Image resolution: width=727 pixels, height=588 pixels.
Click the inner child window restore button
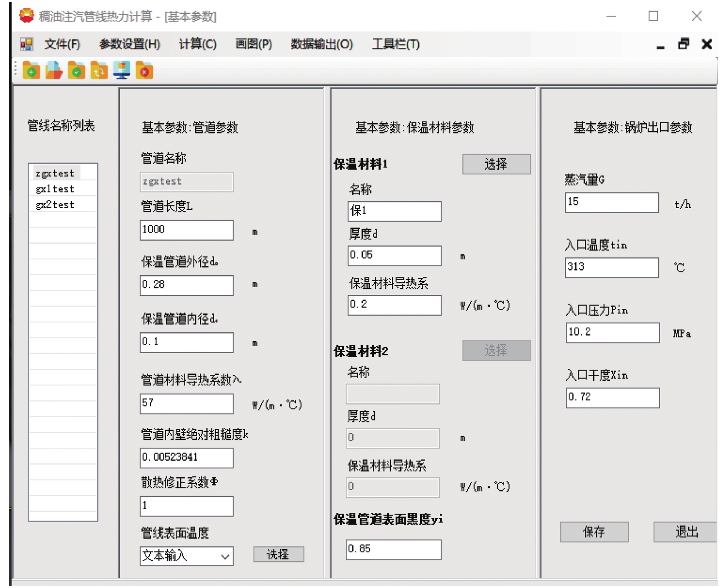point(683,44)
